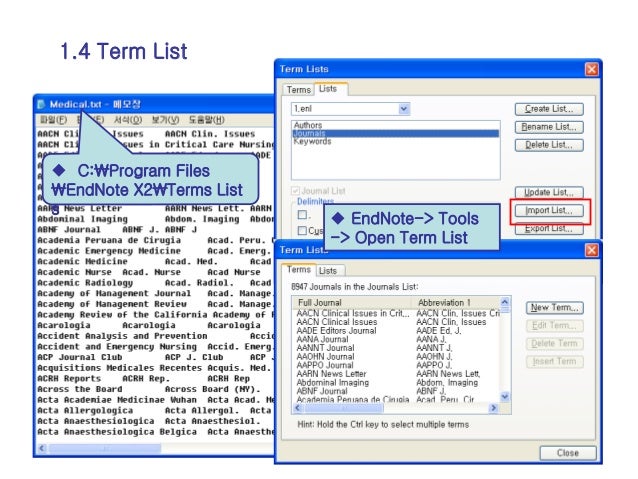Click the Insert Term button
Image resolution: width=638 pixels, height=479 pixels.
click(x=555, y=361)
